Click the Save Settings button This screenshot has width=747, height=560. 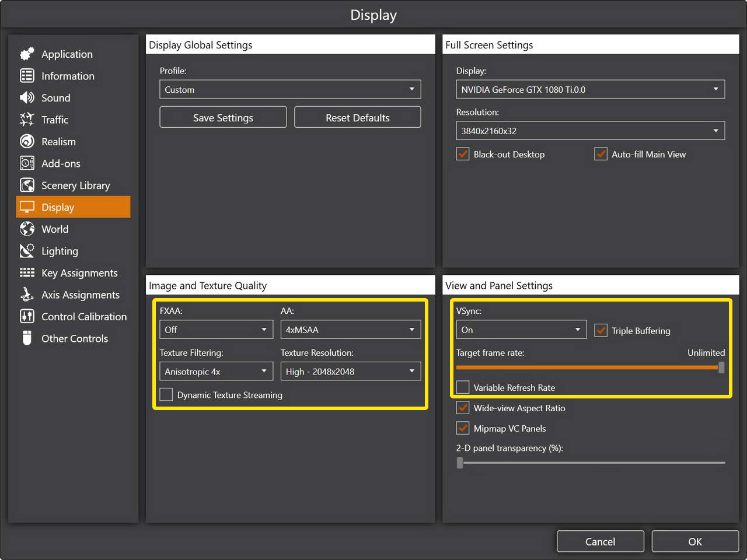pos(223,117)
